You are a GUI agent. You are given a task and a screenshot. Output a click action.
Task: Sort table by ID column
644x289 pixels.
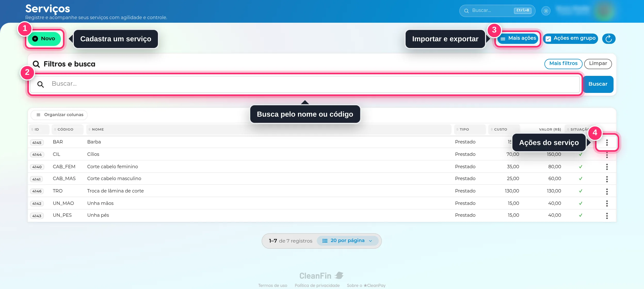(x=39, y=130)
